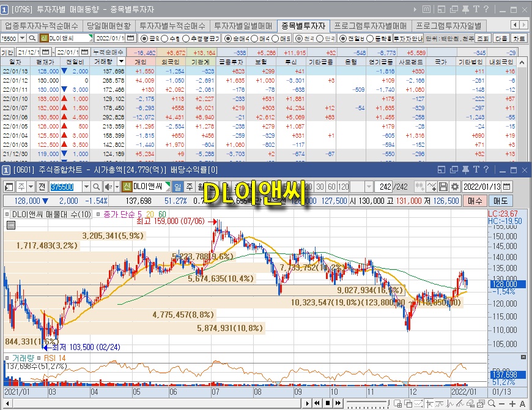
Task: Switch to 프로그램투자자일별 tab
Action: pyautogui.click(x=449, y=26)
